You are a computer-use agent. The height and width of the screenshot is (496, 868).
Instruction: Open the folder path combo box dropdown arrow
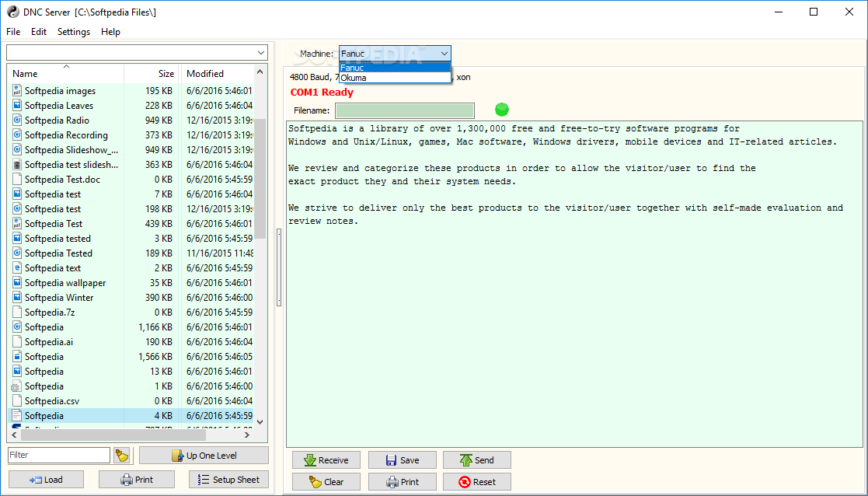pyautogui.click(x=261, y=53)
